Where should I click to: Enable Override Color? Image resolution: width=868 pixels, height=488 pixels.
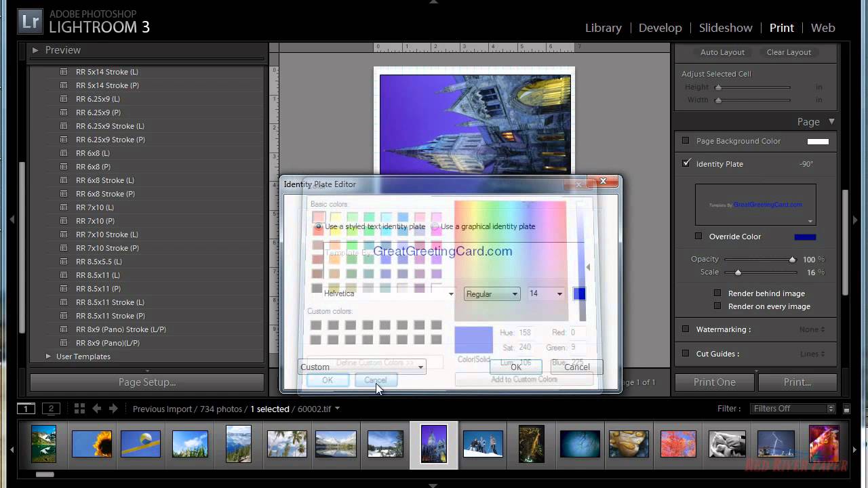tap(698, 236)
